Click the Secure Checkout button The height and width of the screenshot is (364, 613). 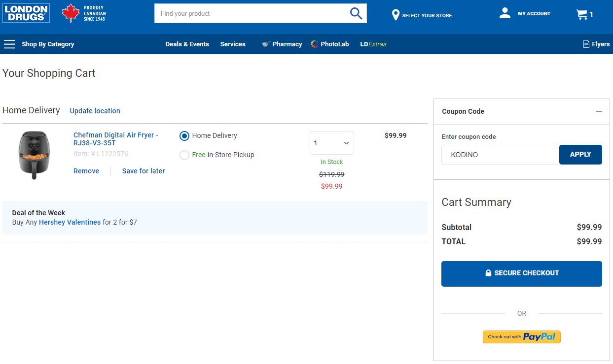pyautogui.click(x=522, y=274)
